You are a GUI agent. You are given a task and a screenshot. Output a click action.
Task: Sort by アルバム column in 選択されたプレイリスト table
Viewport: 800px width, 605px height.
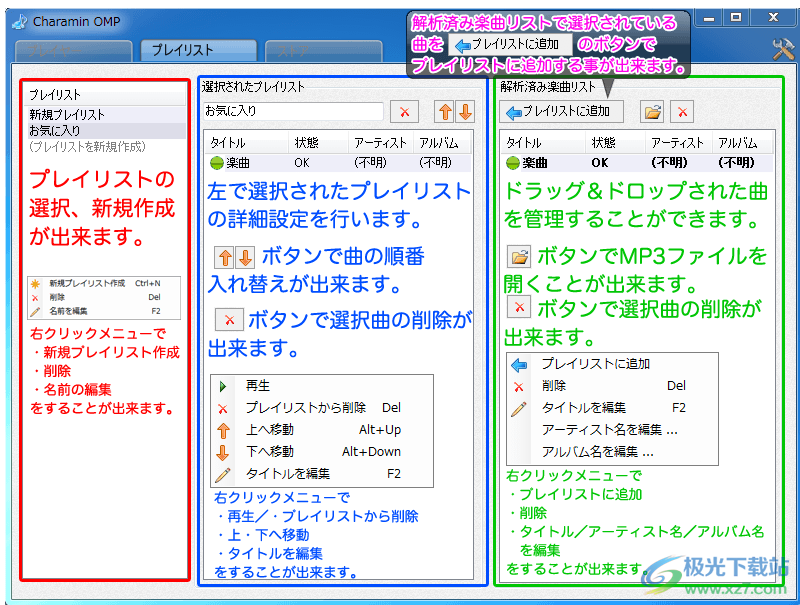point(442,143)
